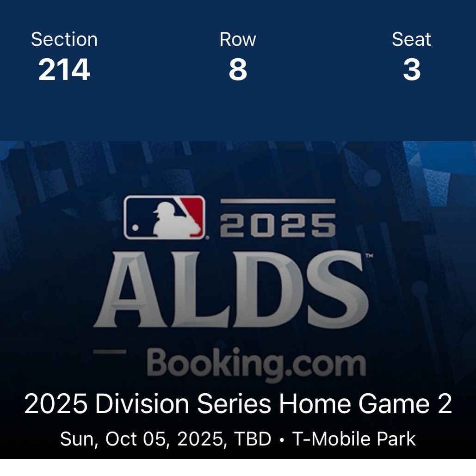
Task: Click the TBD game time text
Action: (253, 439)
